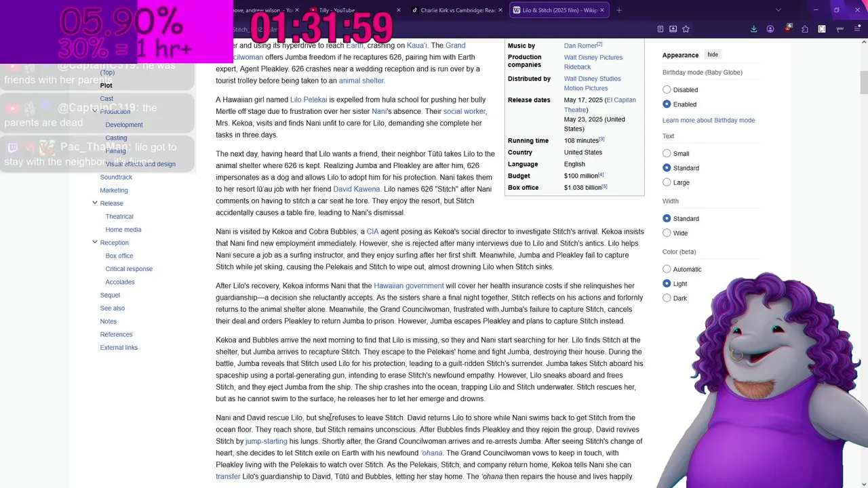Select Standard page width

click(x=667, y=219)
